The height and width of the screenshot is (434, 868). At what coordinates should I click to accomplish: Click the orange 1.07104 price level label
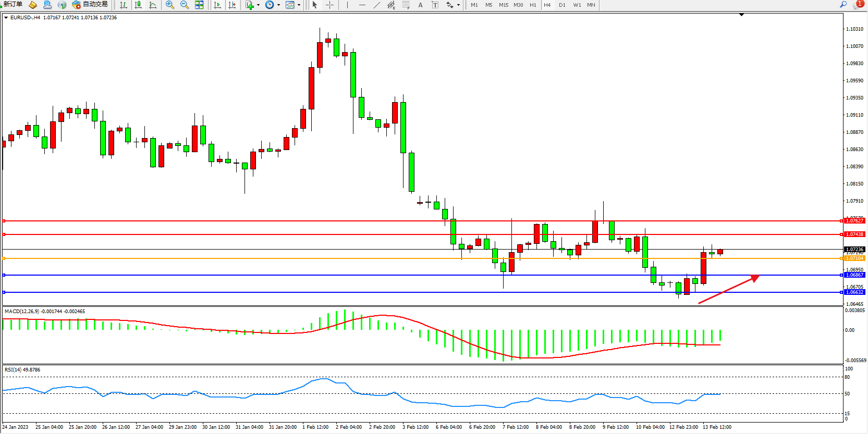coord(854,258)
